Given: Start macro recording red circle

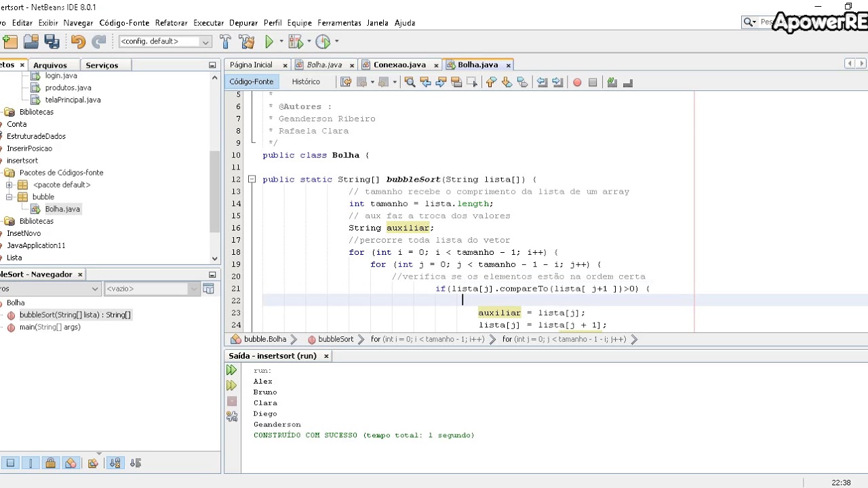Looking at the screenshot, I should tap(577, 82).
